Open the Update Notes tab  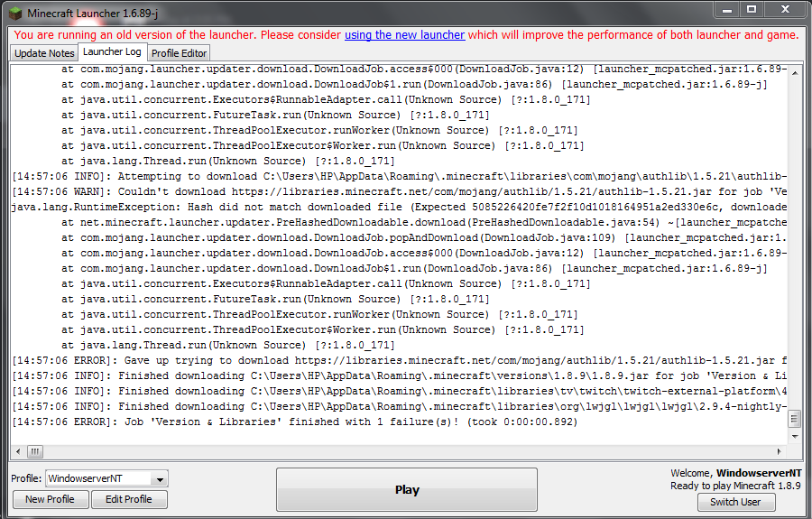click(44, 53)
